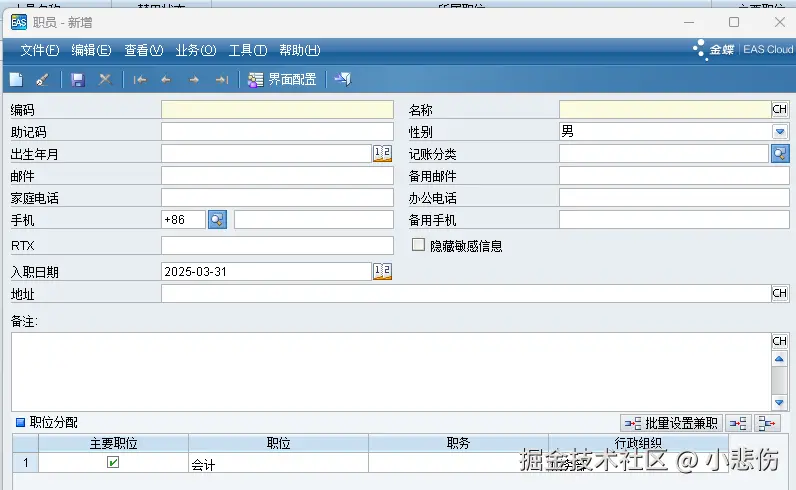Open the 工具(T) menu
Image resolution: width=796 pixels, height=490 pixels.
point(248,50)
